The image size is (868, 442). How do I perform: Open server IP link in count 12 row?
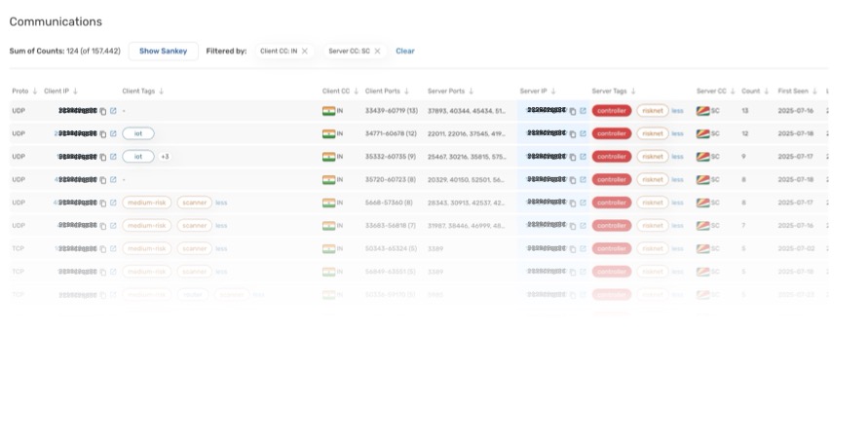[x=583, y=134]
